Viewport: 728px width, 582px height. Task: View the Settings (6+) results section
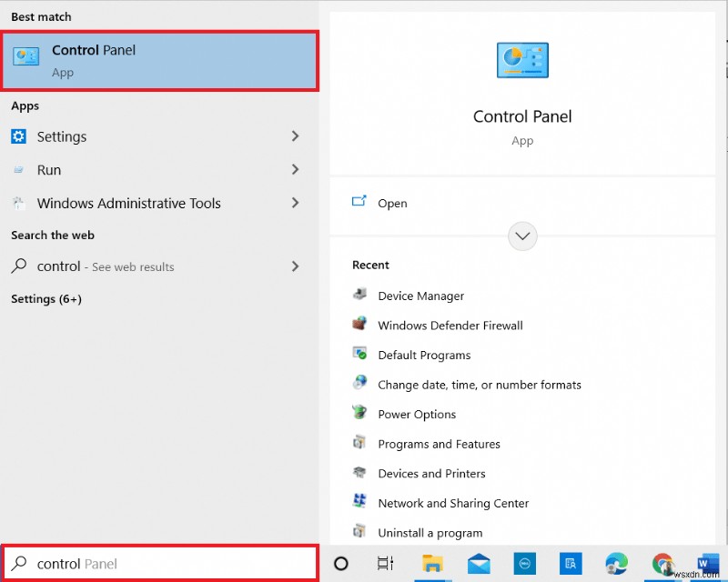click(x=45, y=298)
